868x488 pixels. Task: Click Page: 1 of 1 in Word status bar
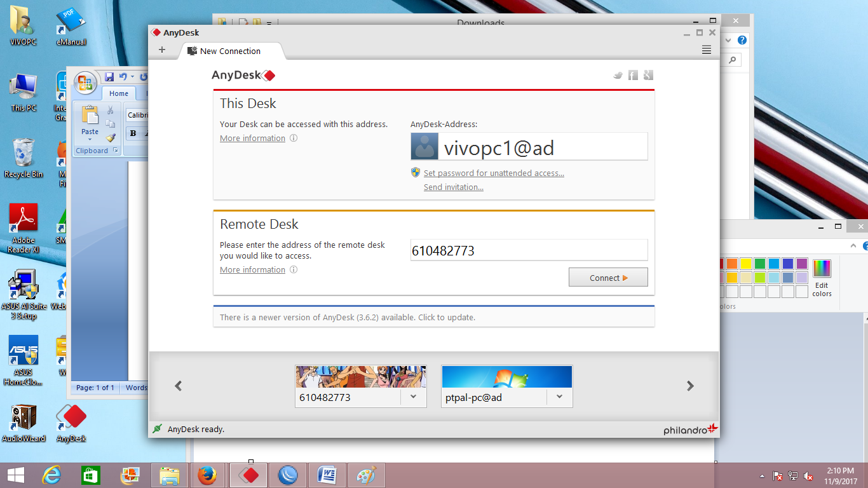[95, 388]
